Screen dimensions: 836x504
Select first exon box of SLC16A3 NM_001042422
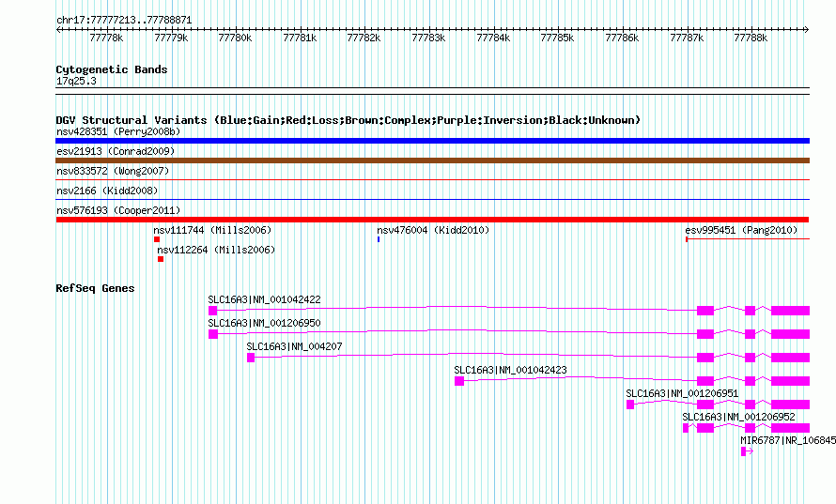coord(212,311)
